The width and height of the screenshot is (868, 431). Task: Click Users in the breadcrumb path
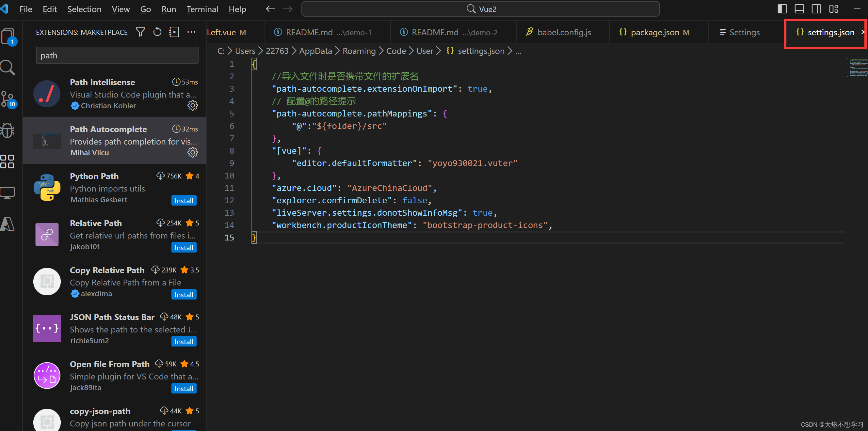click(x=245, y=51)
